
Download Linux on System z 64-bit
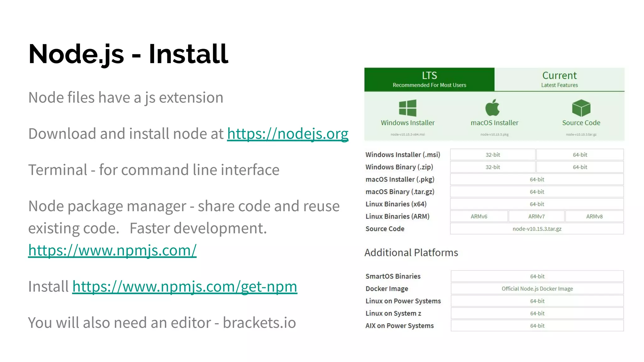(x=537, y=313)
